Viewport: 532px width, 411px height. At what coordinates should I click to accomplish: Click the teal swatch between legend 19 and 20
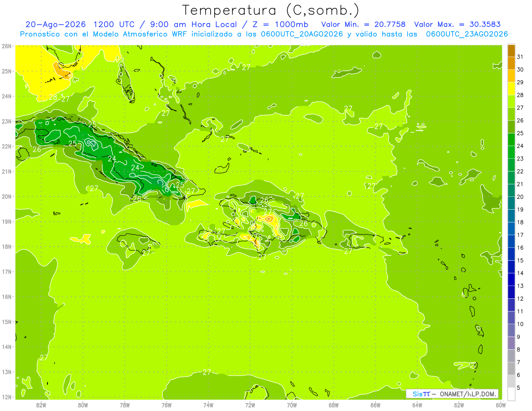coord(511,204)
